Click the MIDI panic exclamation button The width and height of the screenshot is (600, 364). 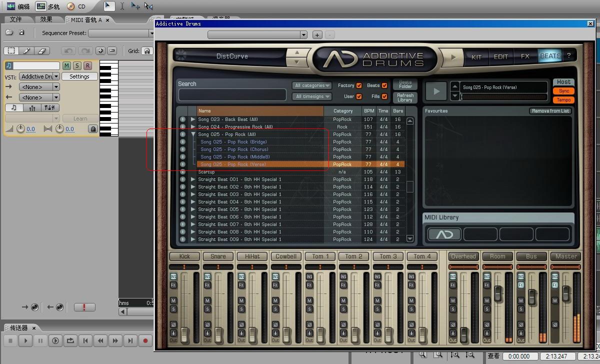point(84,307)
